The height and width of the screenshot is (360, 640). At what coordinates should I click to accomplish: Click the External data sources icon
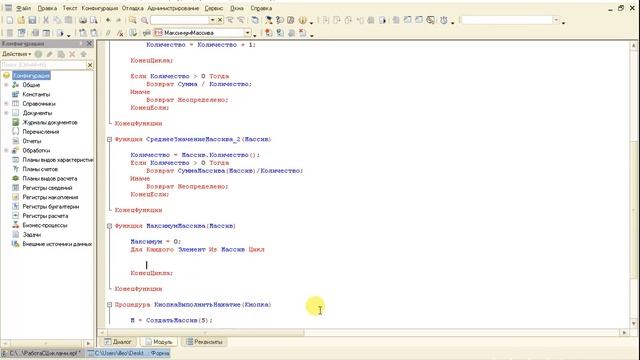tap(16, 244)
